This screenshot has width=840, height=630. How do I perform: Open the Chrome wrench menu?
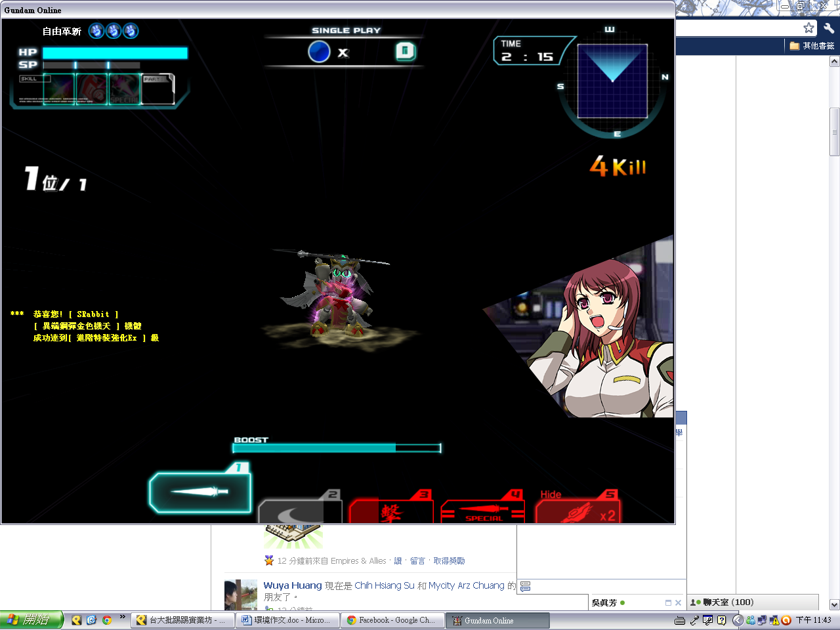pyautogui.click(x=829, y=28)
